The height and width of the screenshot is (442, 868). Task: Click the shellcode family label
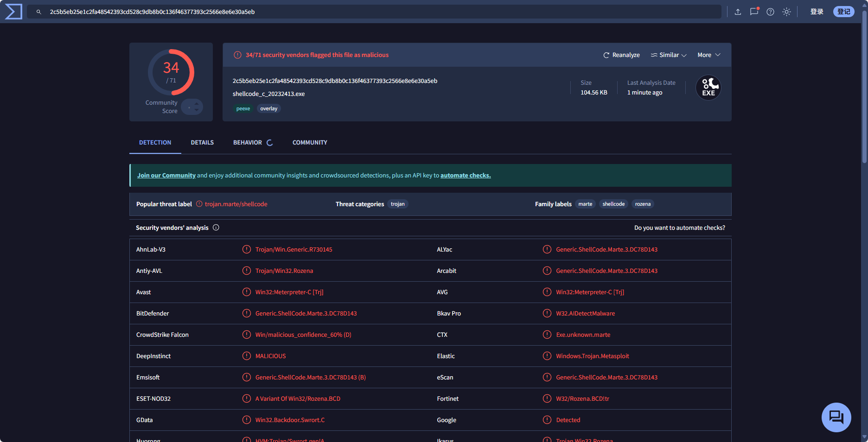pyautogui.click(x=613, y=204)
